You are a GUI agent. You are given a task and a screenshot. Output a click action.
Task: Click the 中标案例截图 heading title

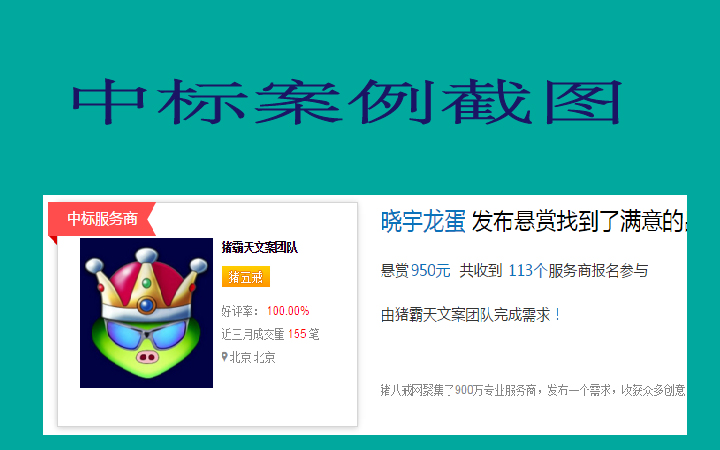coord(347,101)
